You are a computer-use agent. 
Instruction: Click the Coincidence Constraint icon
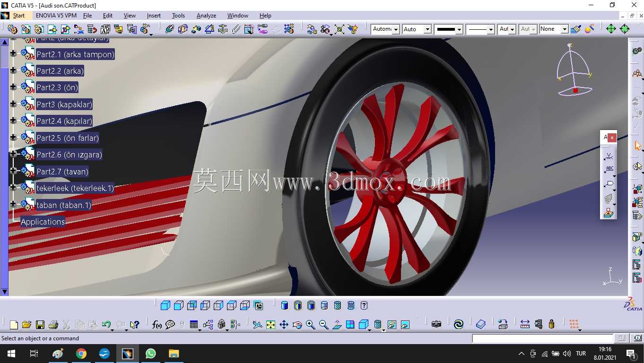[x=170, y=29]
